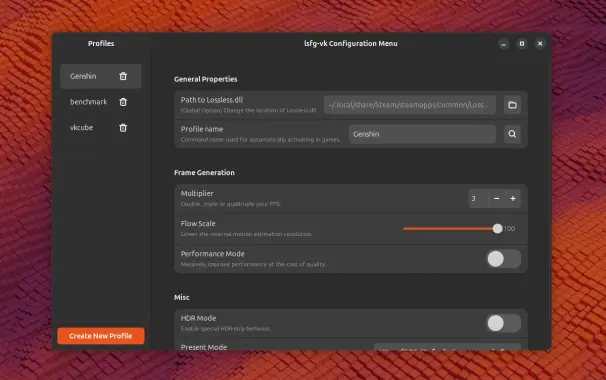606x380 pixels.
Task: Click the 'General Properties' section heading
Action: click(206, 79)
